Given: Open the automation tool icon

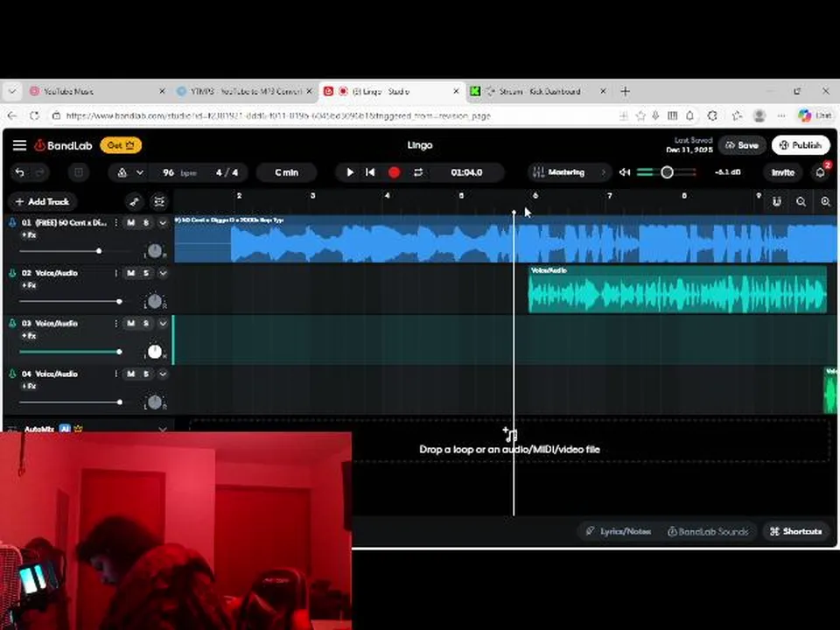Looking at the screenshot, I should coord(135,202).
